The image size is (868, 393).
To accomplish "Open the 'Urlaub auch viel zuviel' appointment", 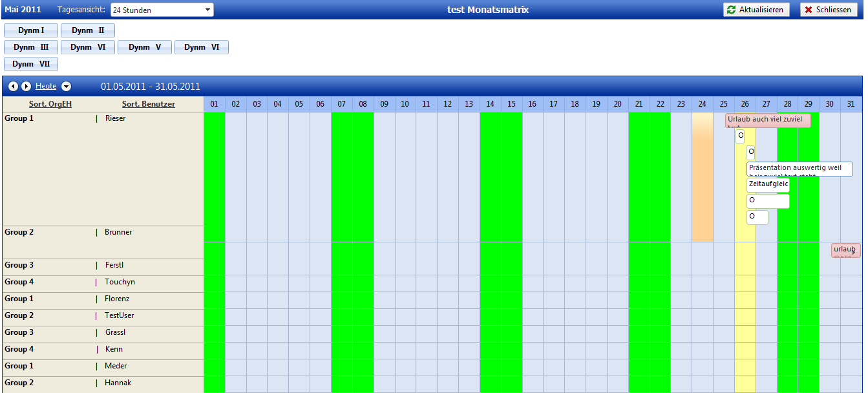I will coord(768,120).
